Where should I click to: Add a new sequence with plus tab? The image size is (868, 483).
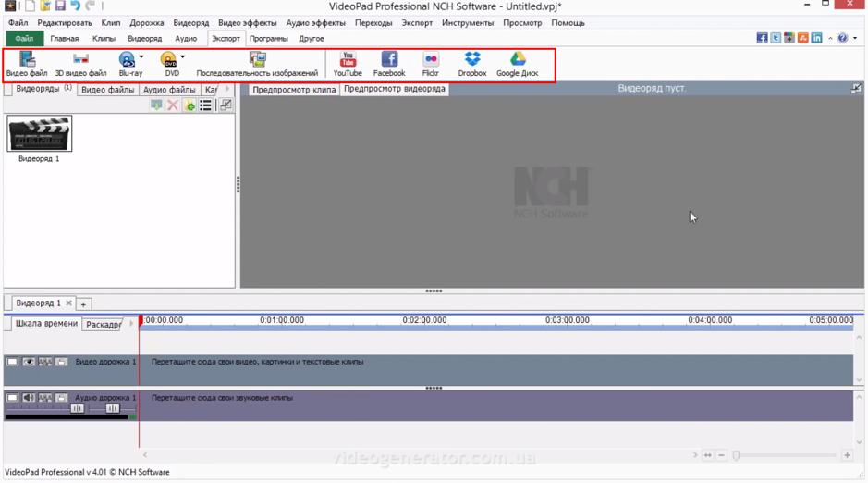(83, 304)
